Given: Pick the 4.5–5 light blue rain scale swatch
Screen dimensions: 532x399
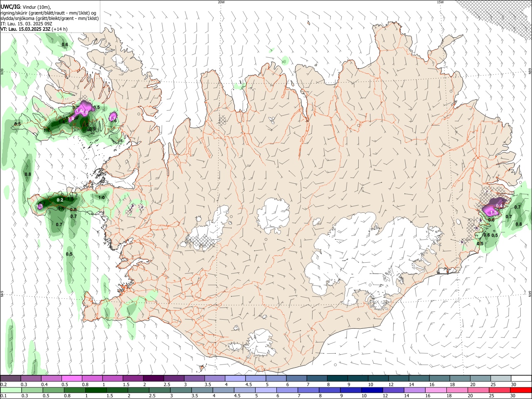Looking at the screenshot, I should pyautogui.click(x=245, y=390).
